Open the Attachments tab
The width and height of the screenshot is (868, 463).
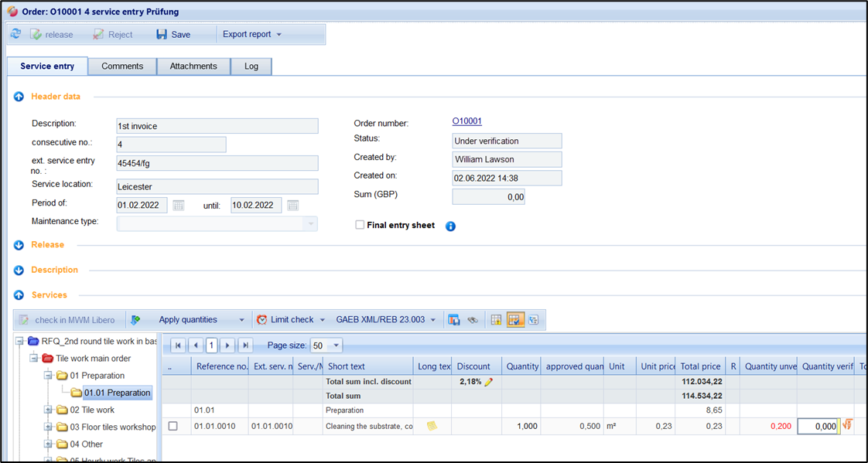(193, 66)
